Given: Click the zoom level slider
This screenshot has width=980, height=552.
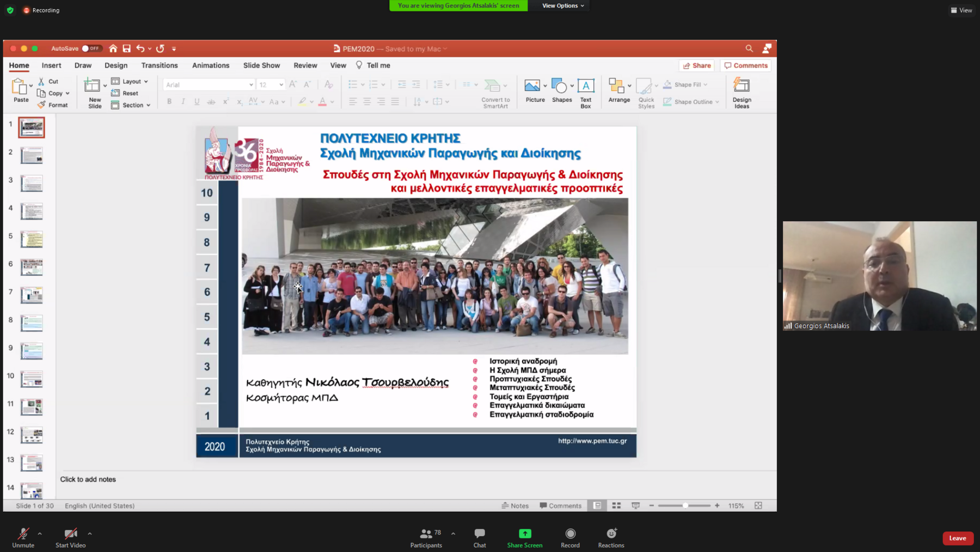Looking at the screenshot, I should [x=684, y=506].
